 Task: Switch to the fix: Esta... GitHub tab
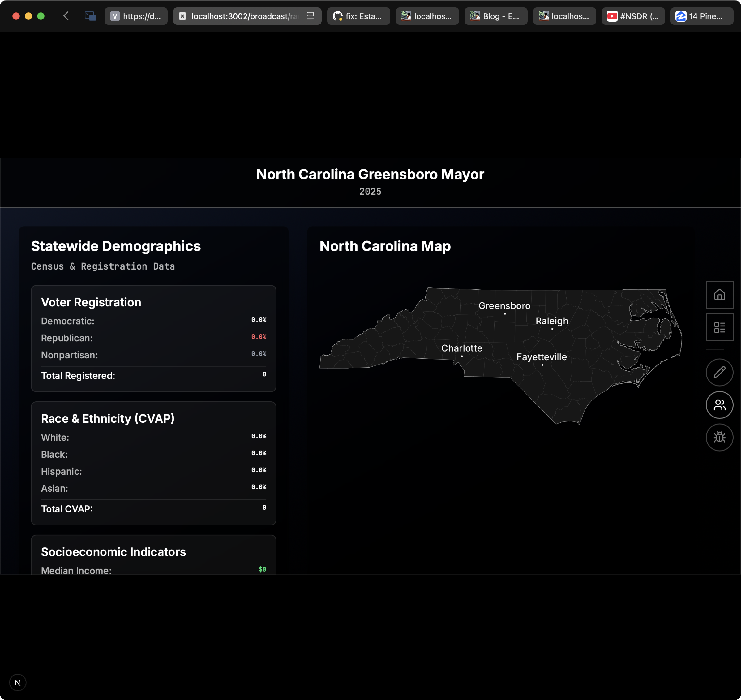[x=358, y=16]
